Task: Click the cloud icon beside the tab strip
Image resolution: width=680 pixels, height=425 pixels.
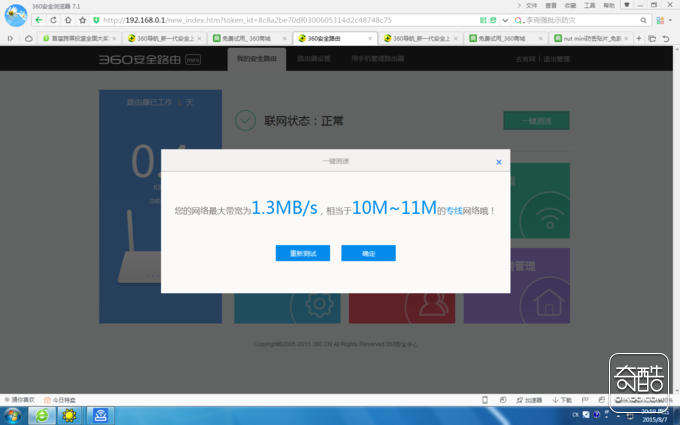Action: (x=29, y=39)
